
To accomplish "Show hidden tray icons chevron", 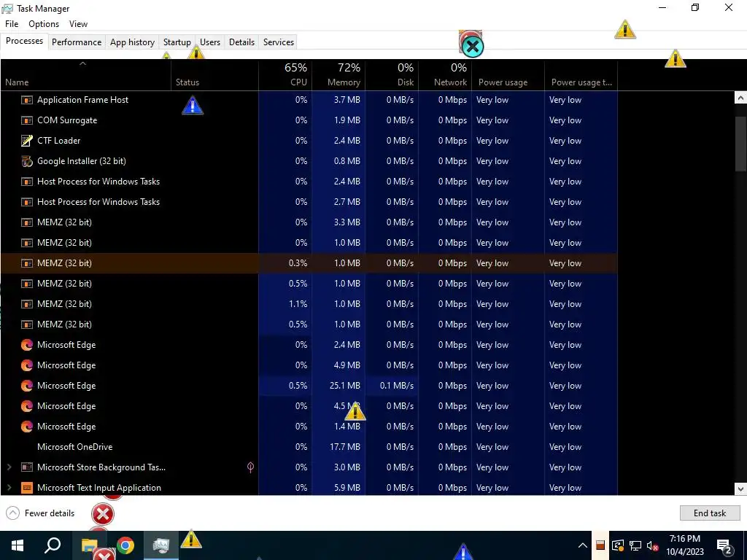I will [583, 545].
